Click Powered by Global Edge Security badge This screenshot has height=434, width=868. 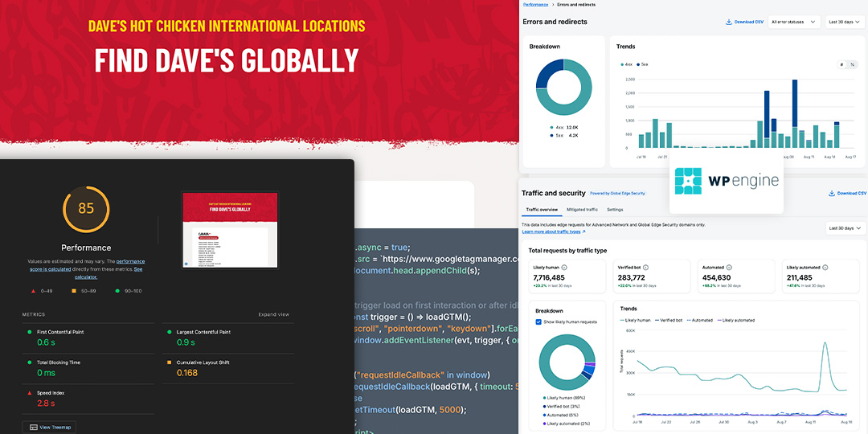[617, 193]
